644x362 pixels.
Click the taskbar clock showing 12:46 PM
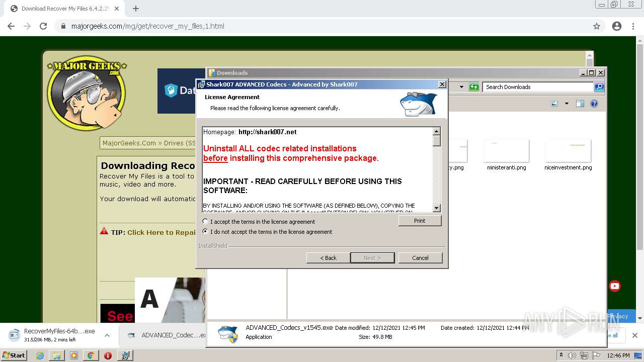[x=618, y=355]
